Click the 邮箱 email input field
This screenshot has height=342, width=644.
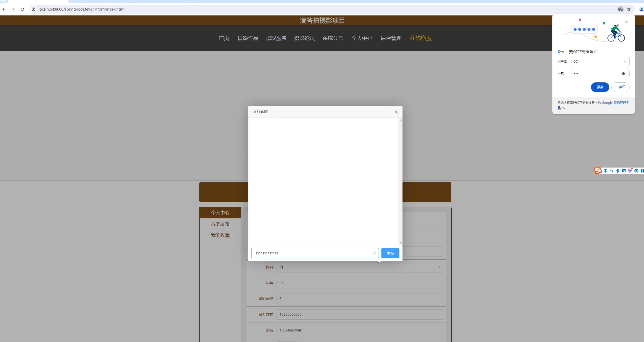(359, 330)
